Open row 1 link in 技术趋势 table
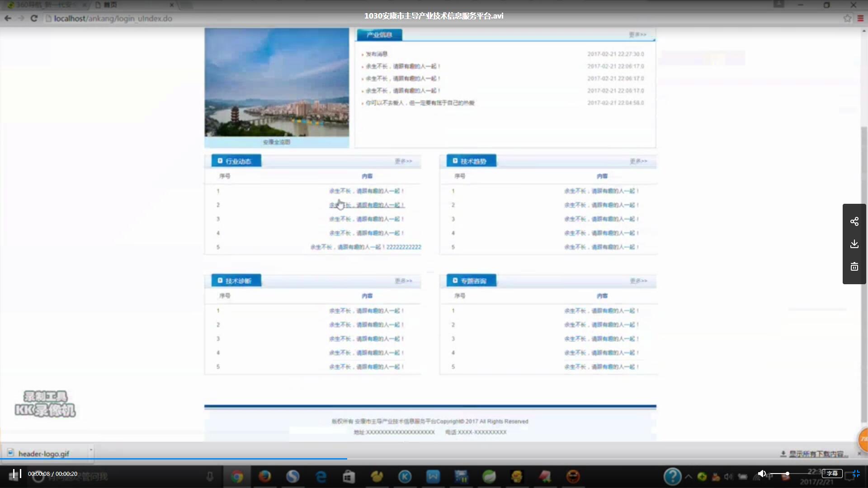 click(x=602, y=191)
